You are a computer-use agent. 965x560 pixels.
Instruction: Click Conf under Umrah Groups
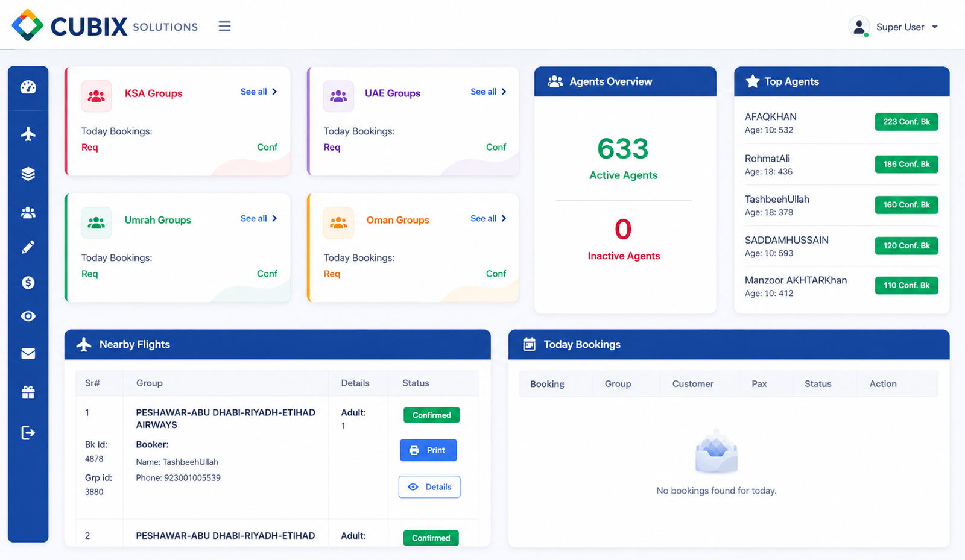coord(267,274)
